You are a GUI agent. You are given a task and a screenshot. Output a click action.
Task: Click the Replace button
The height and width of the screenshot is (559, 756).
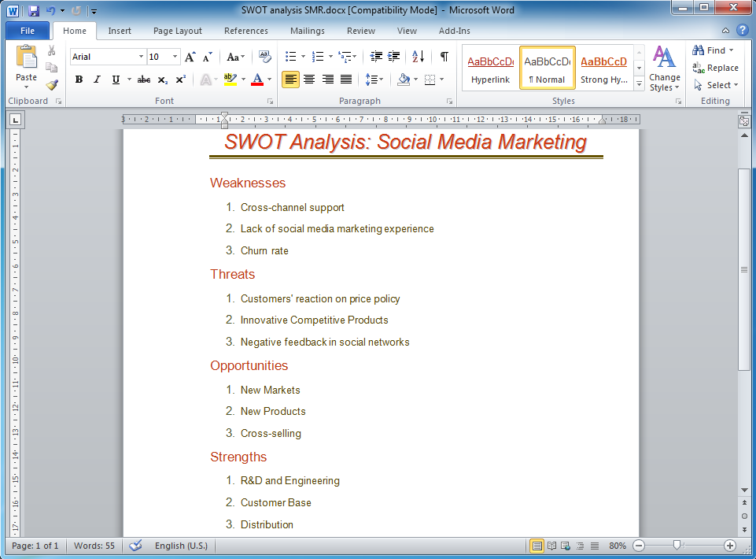click(716, 68)
